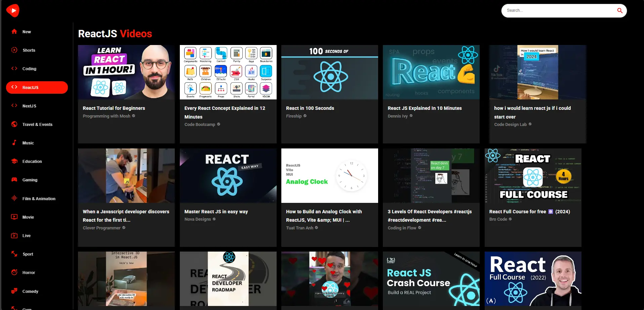This screenshot has width=644, height=310.
Task: Click the search magnifier icon
Action: (x=620, y=10)
